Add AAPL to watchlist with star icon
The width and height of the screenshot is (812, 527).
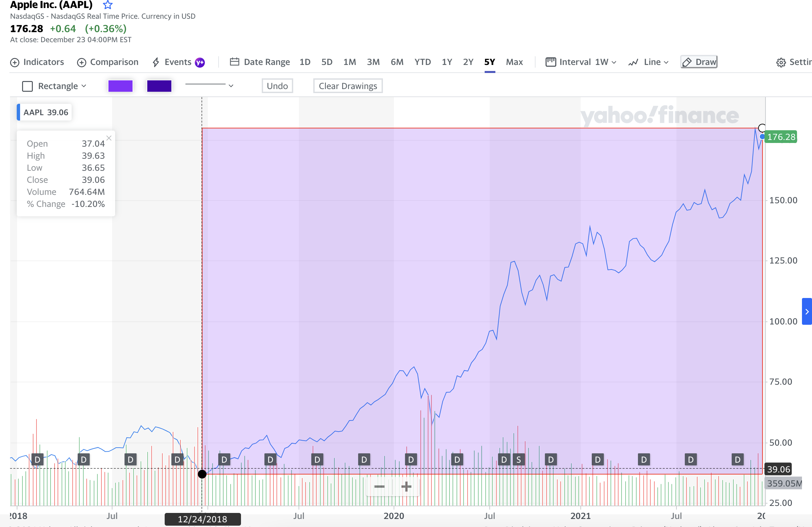pos(108,5)
